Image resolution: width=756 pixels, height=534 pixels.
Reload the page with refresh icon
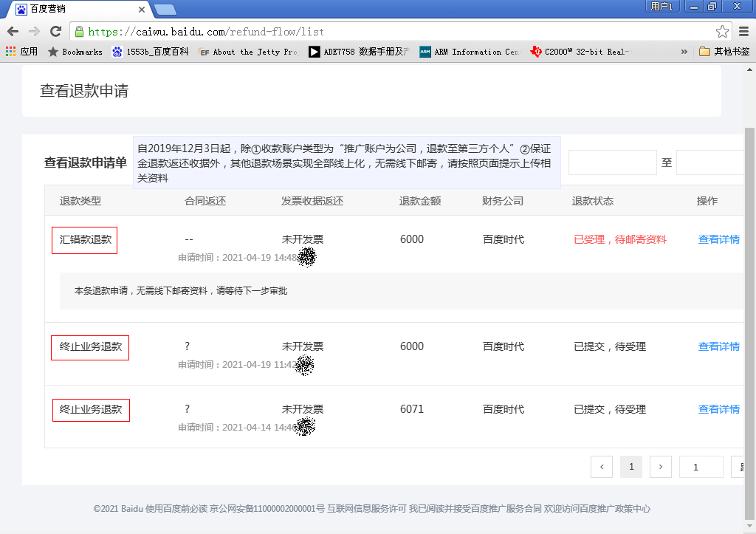(56, 32)
